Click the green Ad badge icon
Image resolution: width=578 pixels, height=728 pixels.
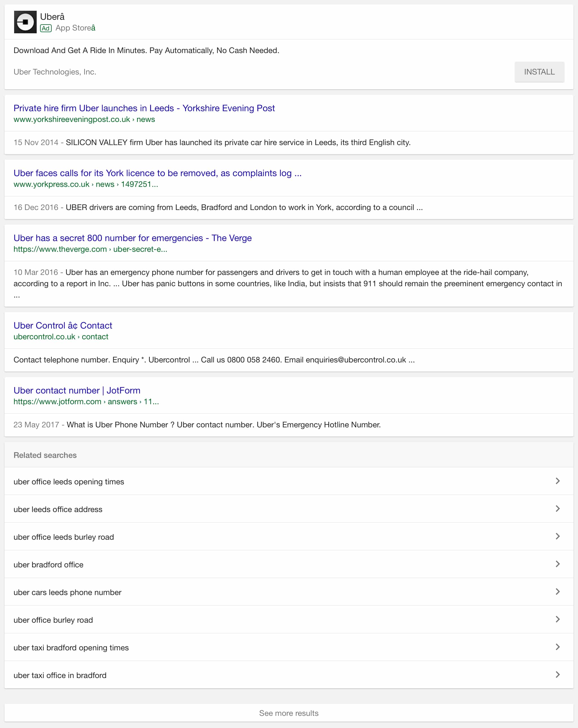point(45,28)
